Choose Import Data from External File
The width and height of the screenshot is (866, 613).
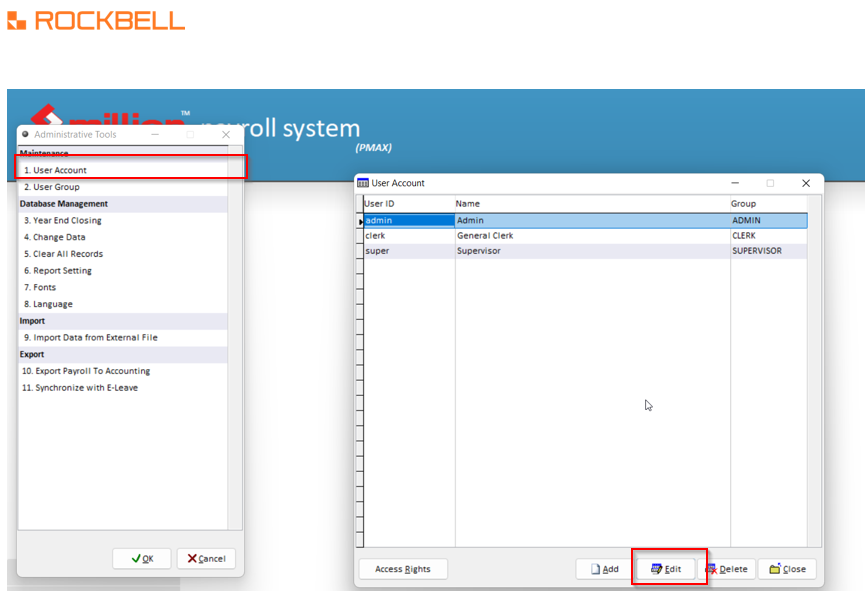123,337
